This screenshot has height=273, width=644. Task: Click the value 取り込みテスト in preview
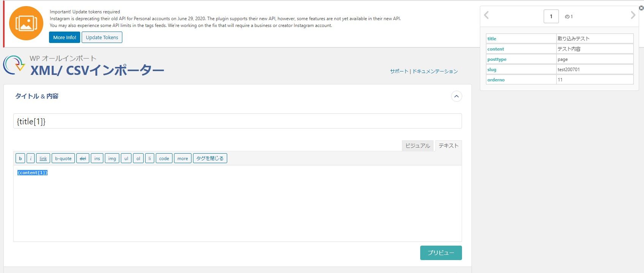click(x=573, y=39)
